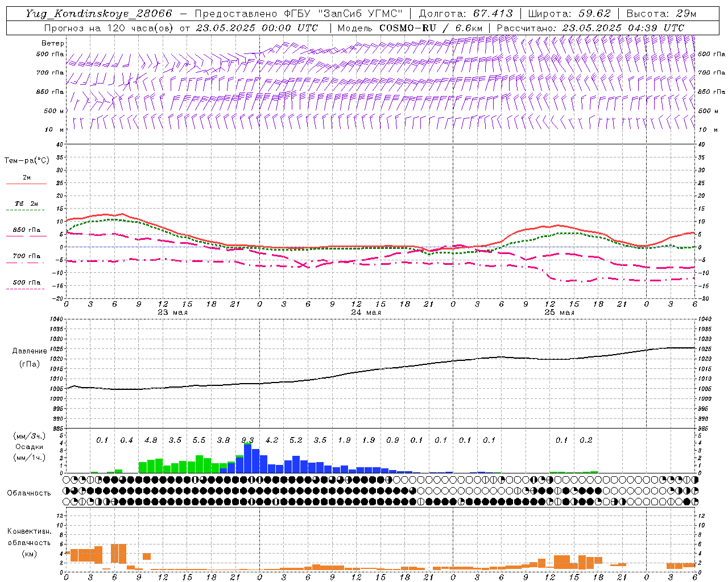The height and width of the screenshot is (582, 728).
Task: Click the 5.2 precipitation total
Action: coord(296,440)
